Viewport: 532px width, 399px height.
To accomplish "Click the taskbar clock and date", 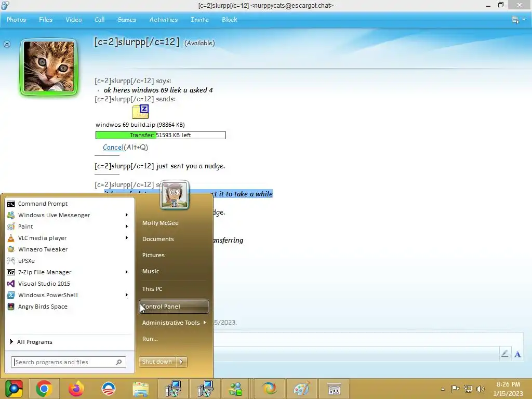I will pyautogui.click(x=508, y=389).
